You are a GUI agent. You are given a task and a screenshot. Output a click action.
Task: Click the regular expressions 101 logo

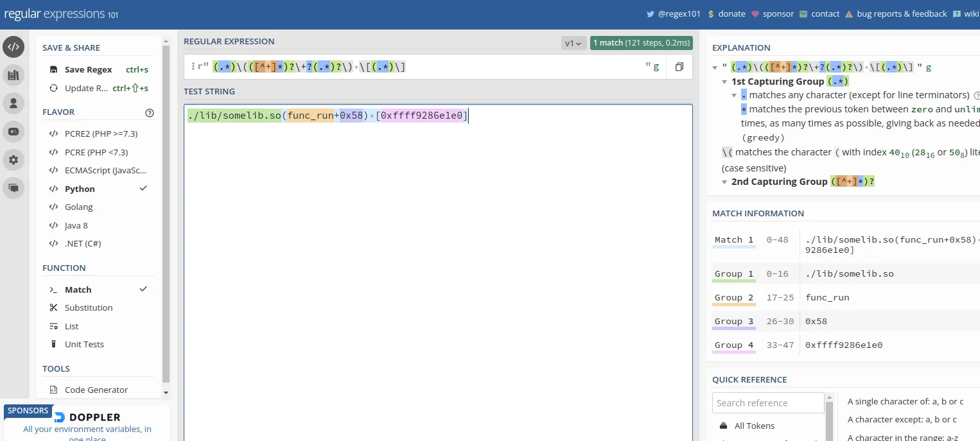pos(61,13)
